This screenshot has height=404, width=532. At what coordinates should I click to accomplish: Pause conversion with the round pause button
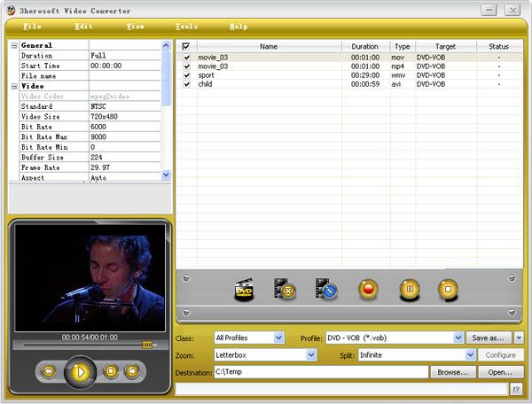tap(409, 290)
